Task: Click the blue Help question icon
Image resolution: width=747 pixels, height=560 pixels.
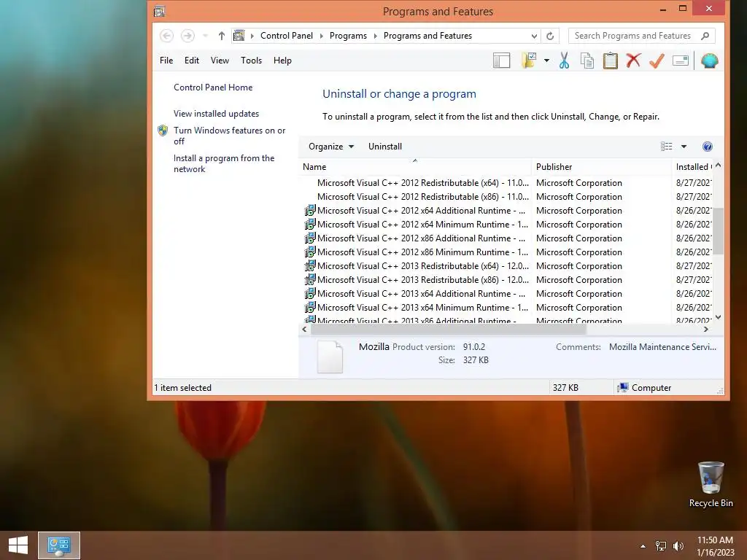Action: click(708, 147)
